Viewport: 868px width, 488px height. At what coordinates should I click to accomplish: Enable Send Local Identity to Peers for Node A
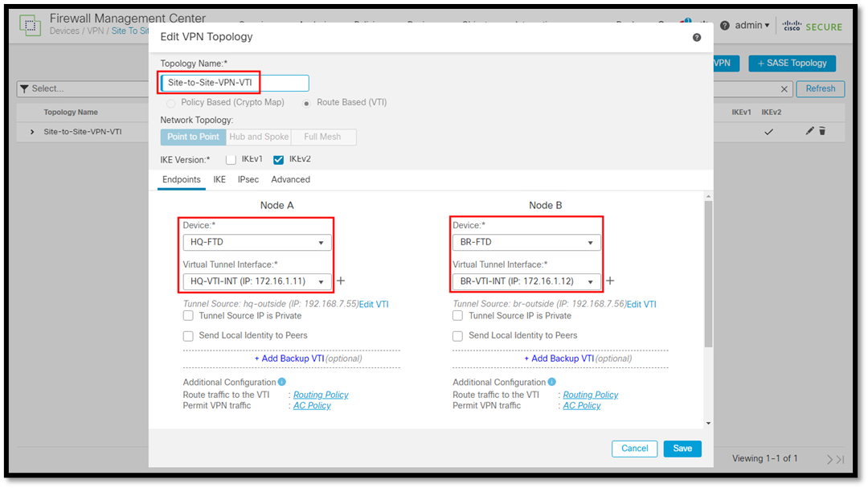pos(188,336)
